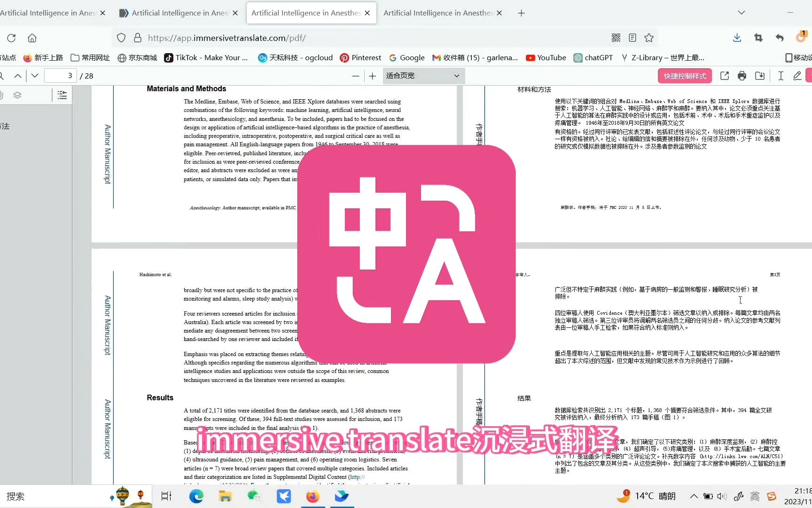The height and width of the screenshot is (508, 812).
Task: Click the undo arrow toolbar icon
Action: click(780, 38)
